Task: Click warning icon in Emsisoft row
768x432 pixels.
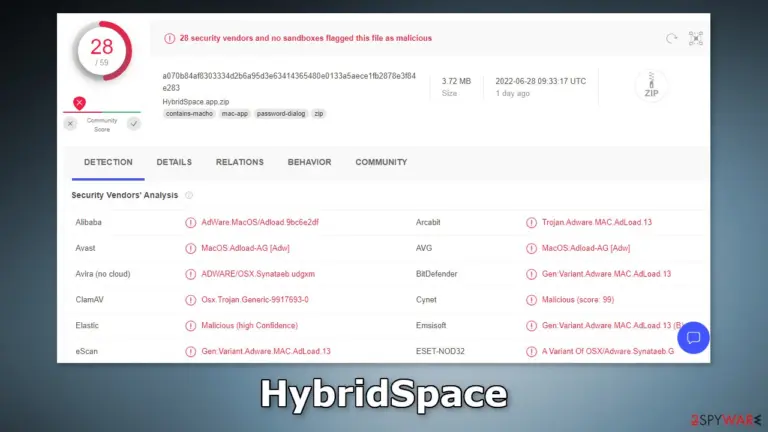Action: pos(531,326)
